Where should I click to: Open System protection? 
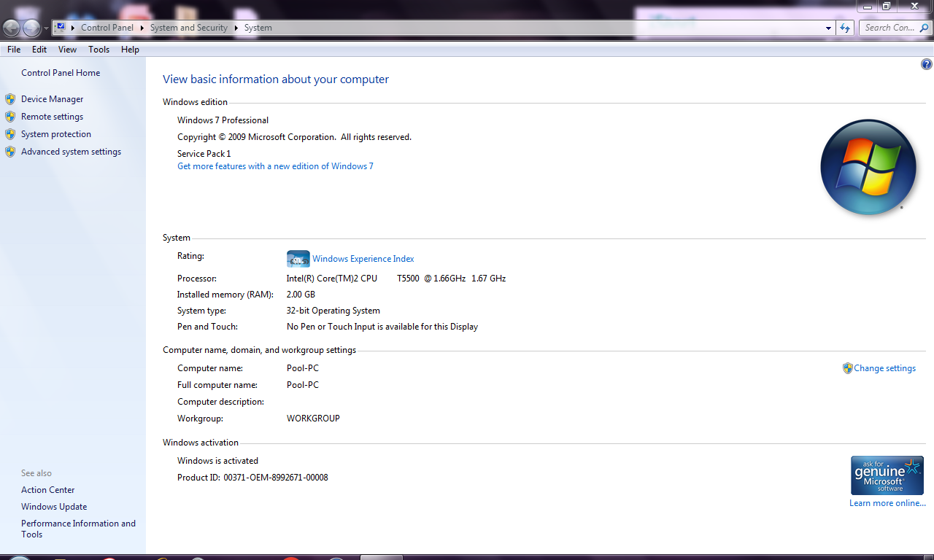[x=56, y=134]
